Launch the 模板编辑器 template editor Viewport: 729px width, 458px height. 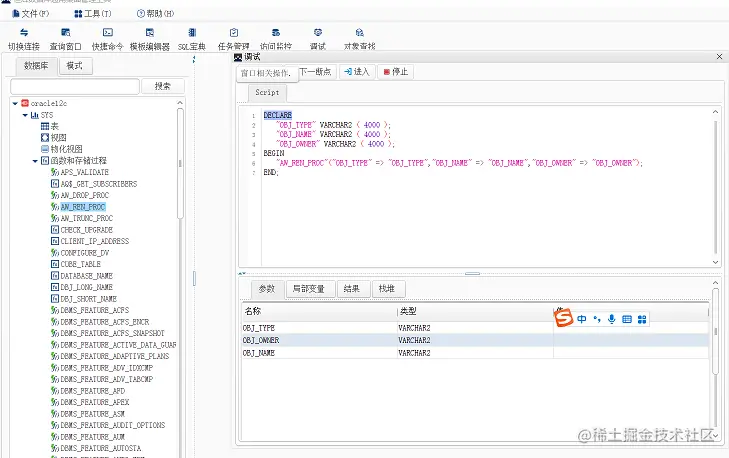click(x=150, y=32)
